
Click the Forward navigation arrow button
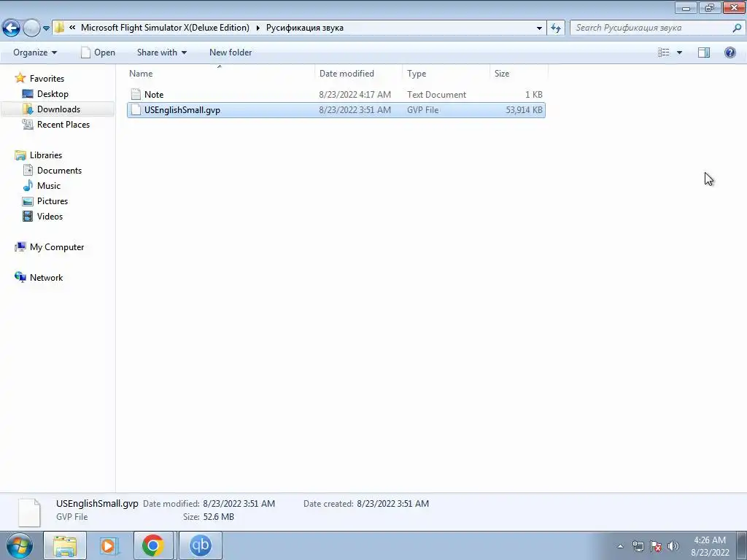point(31,28)
